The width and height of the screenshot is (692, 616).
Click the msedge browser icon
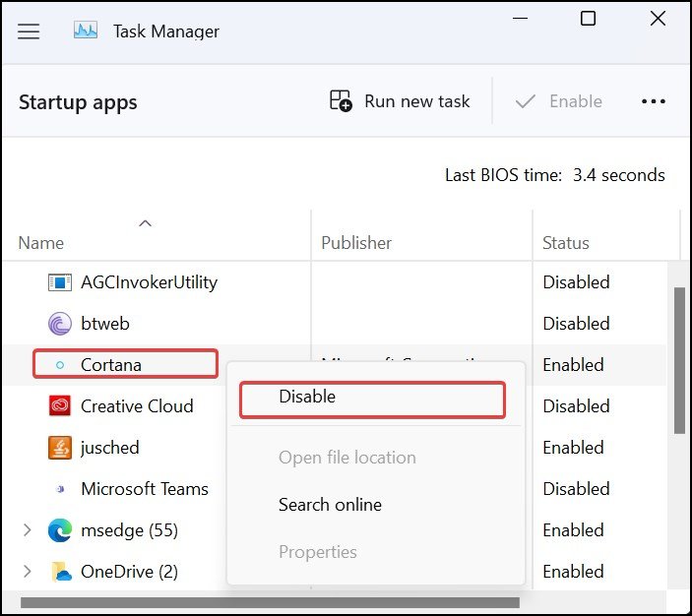pyautogui.click(x=60, y=530)
